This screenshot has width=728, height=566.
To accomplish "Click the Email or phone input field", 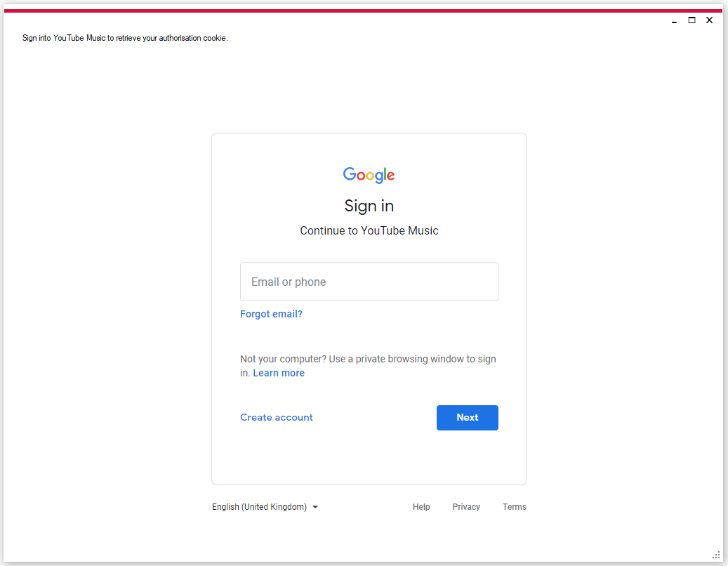I will [369, 282].
